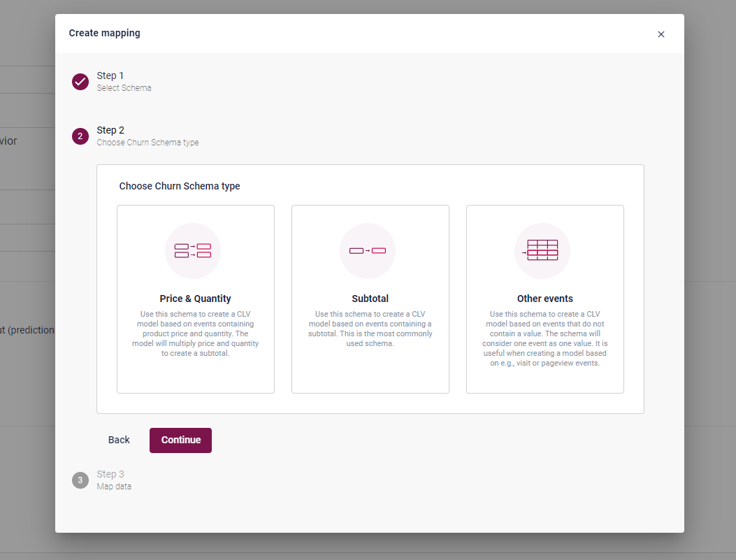The width and height of the screenshot is (736, 560).
Task: Click the Step 2 number circle
Action: pos(80,136)
